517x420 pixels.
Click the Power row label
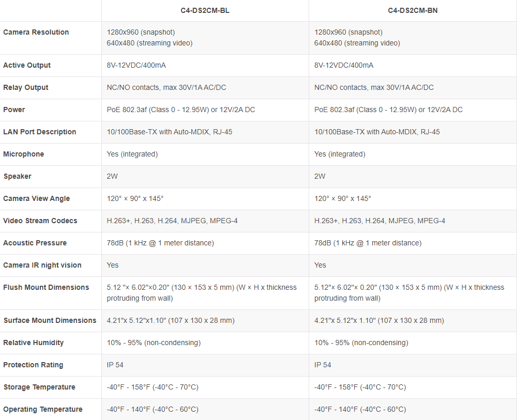click(x=14, y=110)
